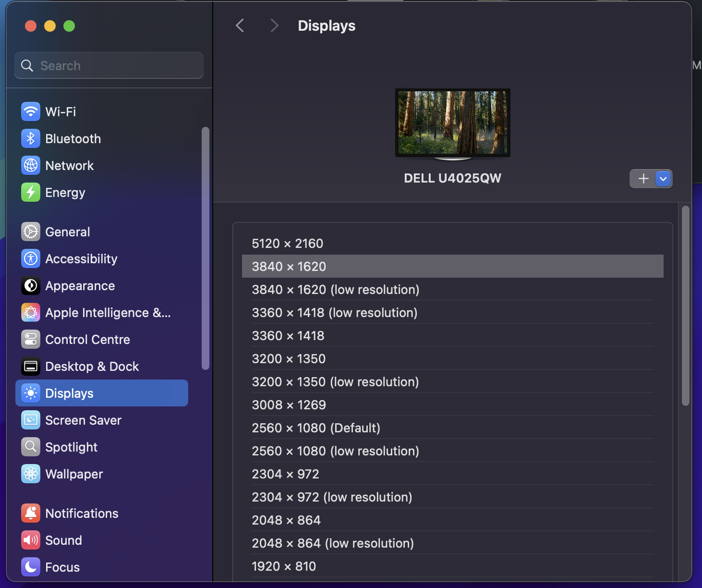702x588 pixels.
Task: Click the Displays page title
Action: point(327,25)
